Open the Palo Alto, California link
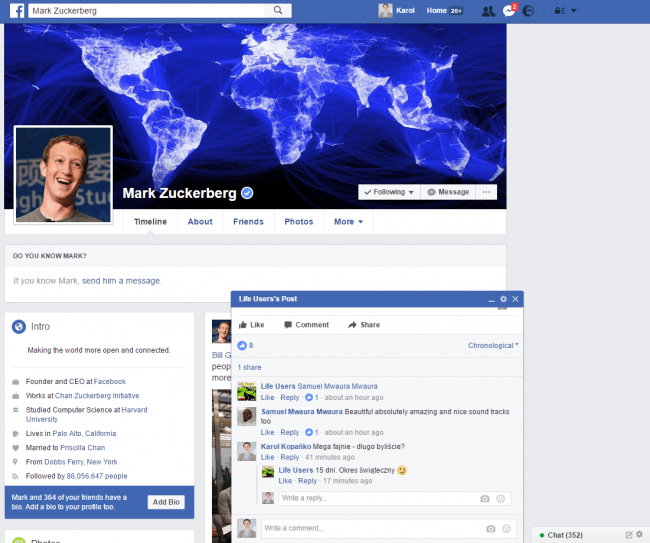Viewport: 650px width, 543px height. point(84,434)
